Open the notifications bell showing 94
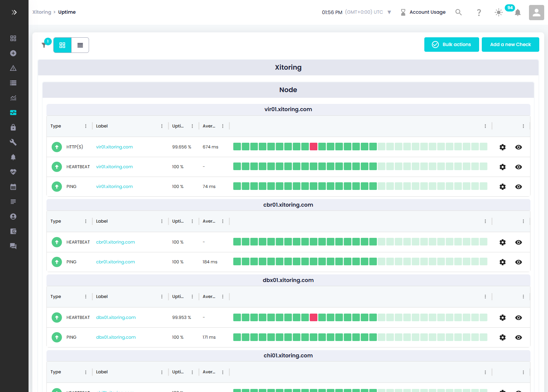The height and width of the screenshot is (392, 548). (x=518, y=13)
